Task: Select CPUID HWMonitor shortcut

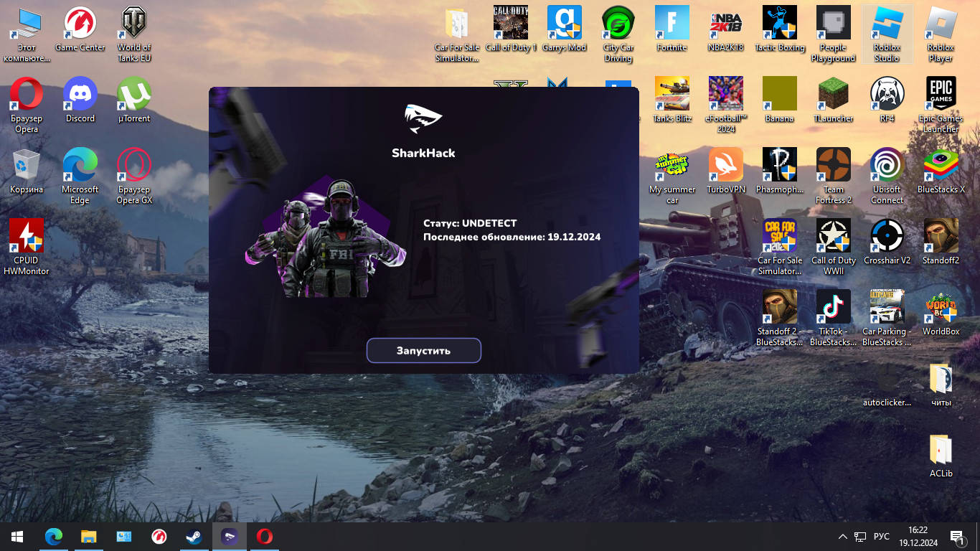Action: coord(27,247)
